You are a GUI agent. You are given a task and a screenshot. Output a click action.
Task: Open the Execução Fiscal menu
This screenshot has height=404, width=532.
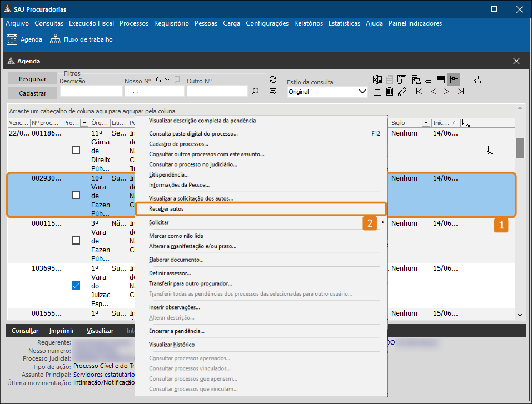91,23
